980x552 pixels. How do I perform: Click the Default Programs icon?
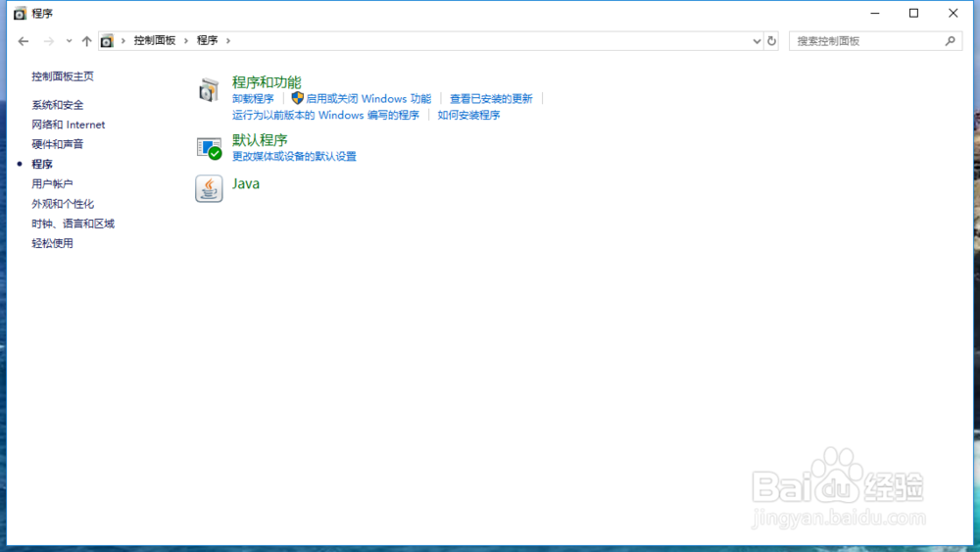[x=209, y=148]
